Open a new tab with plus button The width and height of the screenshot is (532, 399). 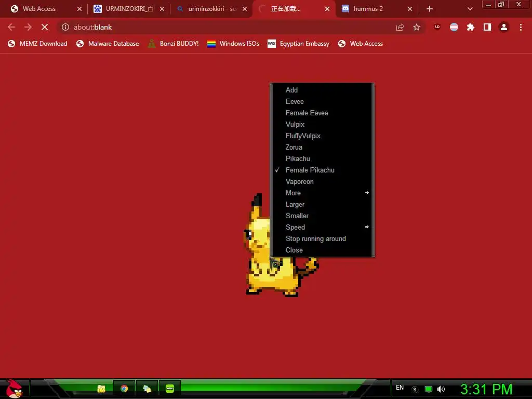(x=430, y=9)
